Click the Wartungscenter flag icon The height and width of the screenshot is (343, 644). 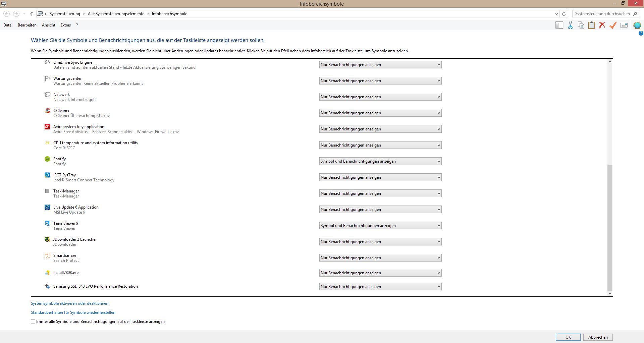47,78
